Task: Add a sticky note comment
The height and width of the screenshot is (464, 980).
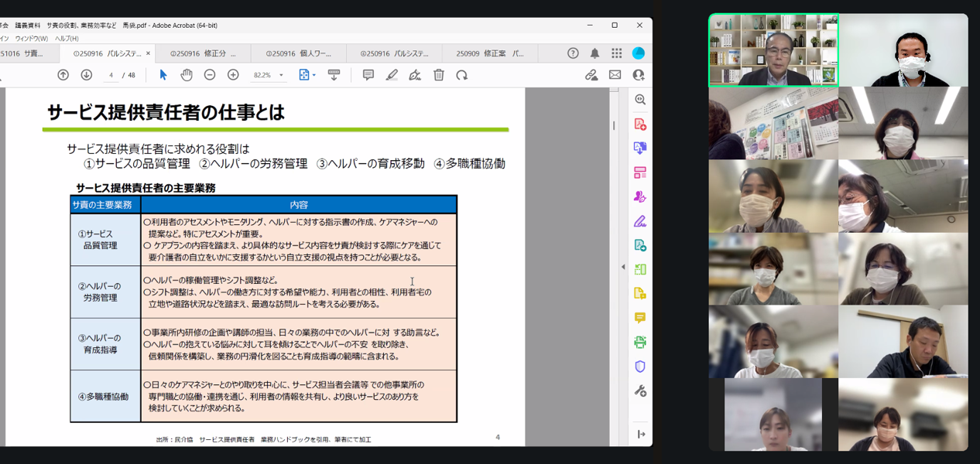Action: tap(368, 75)
